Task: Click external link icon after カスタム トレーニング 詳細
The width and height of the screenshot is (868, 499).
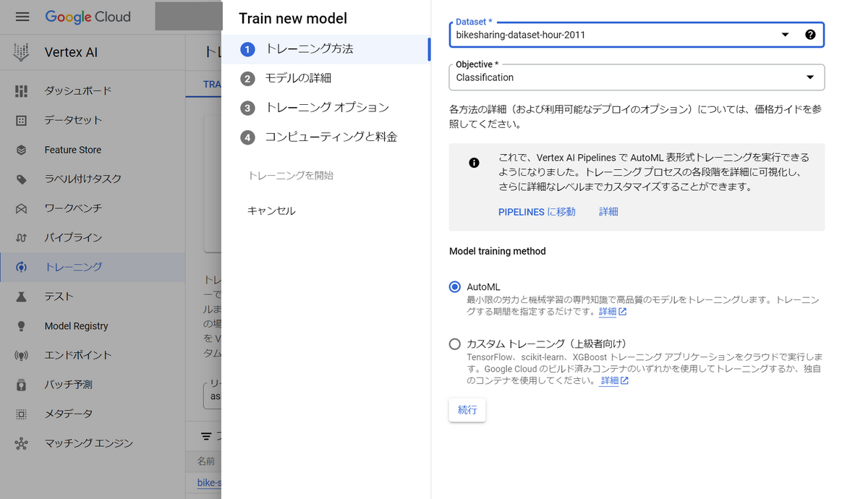Action: coord(624,380)
